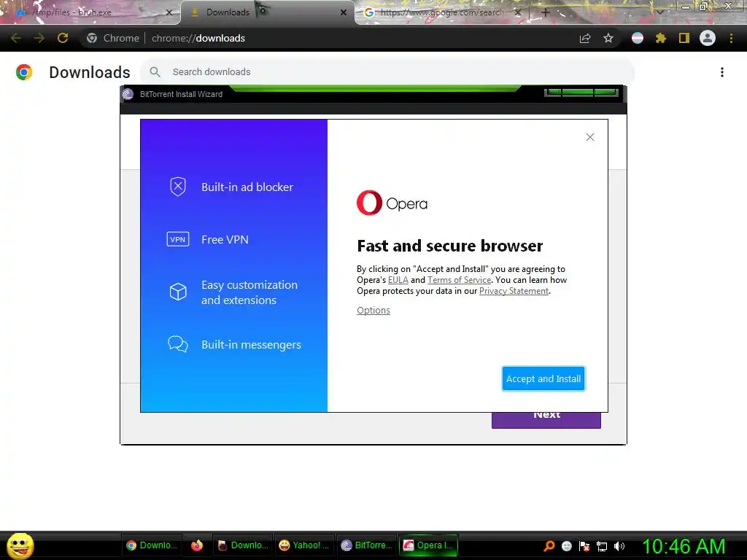Open the second Downlo... taskbar item
Viewport: 747px width, 560px height.
pyautogui.click(x=242, y=545)
